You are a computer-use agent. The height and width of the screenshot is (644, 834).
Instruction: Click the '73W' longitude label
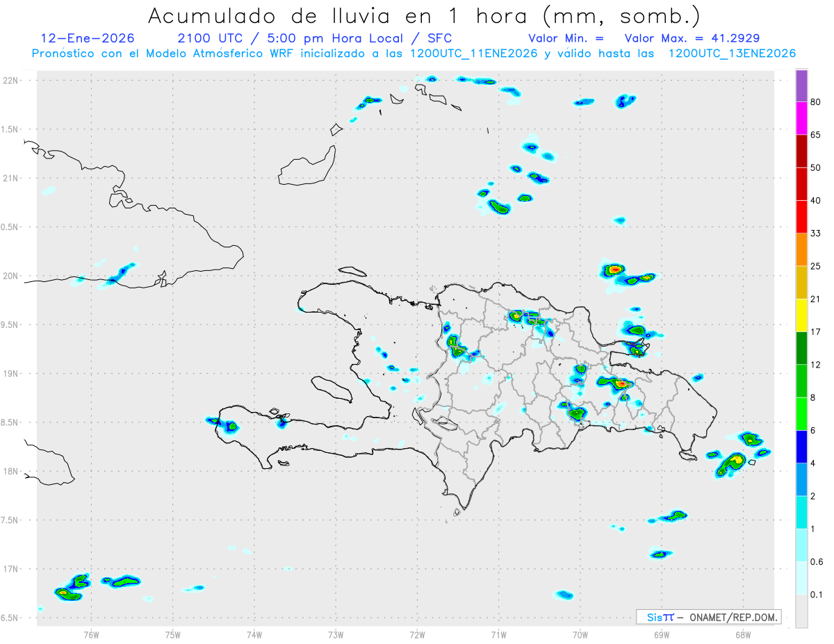336,634
